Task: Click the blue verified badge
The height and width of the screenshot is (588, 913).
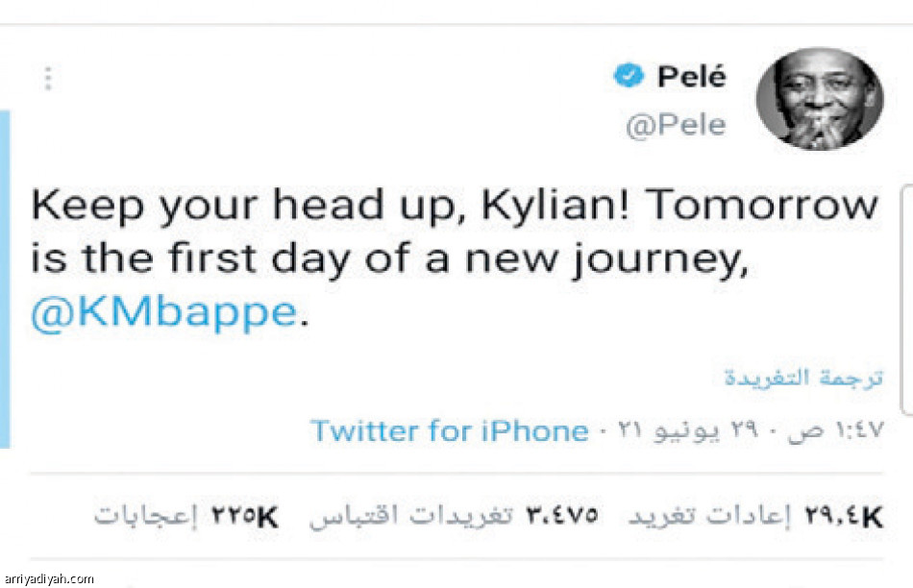Action: (x=628, y=77)
